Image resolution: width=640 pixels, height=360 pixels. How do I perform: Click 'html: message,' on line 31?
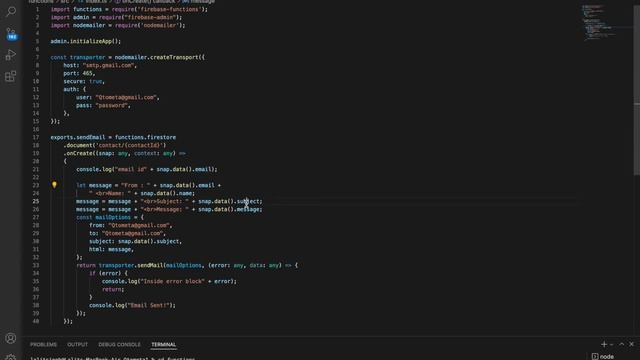coord(111,249)
